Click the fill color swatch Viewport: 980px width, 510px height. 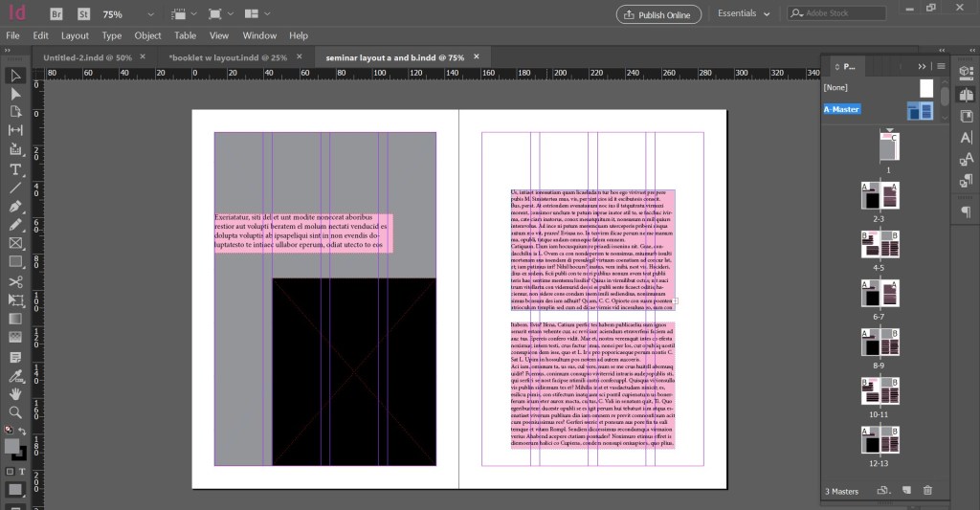coord(11,447)
